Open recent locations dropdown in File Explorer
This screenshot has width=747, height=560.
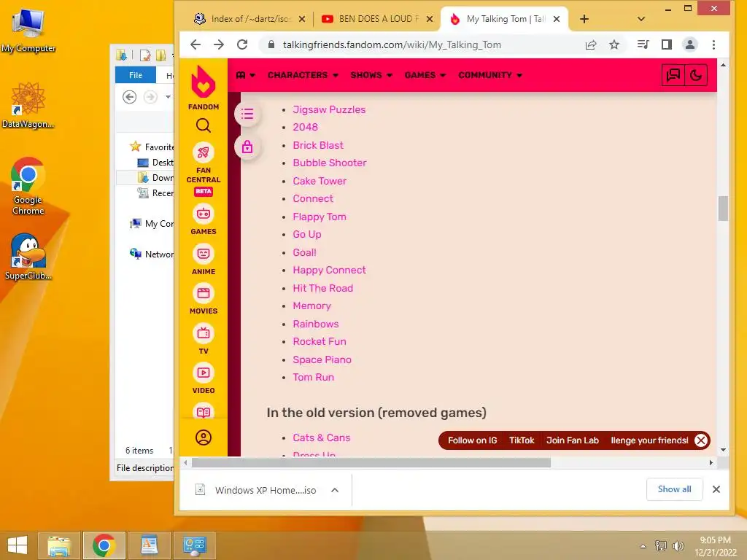(169, 97)
